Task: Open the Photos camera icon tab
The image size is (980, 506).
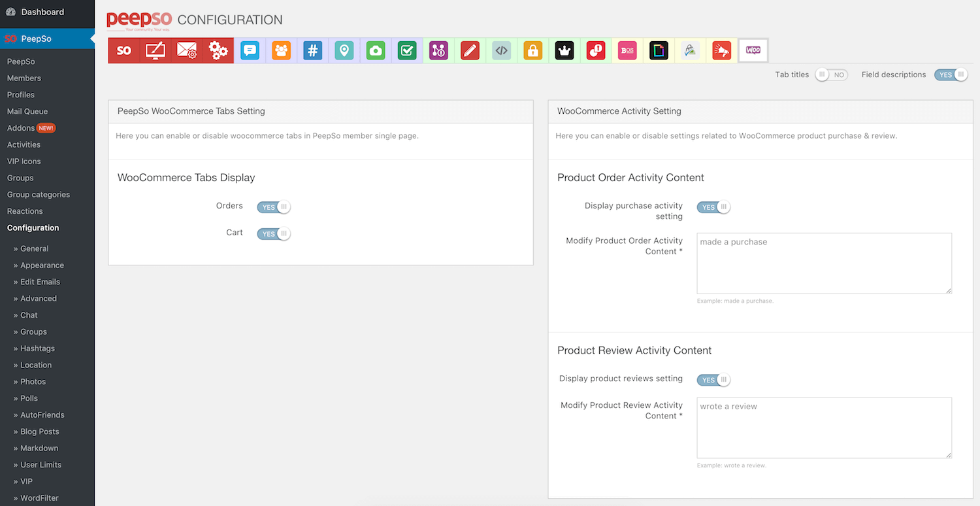Action: click(376, 50)
